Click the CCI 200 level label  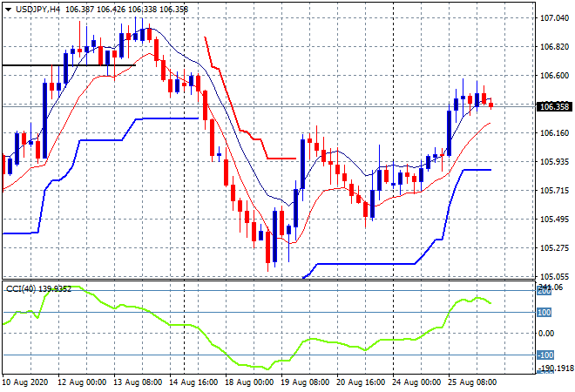pyautogui.click(x=545, y=291)
